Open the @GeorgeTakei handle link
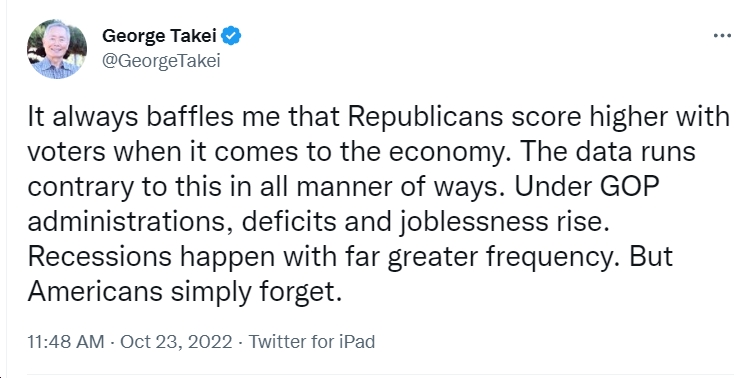This screenshot has width=750, height=378. [161, 61]
